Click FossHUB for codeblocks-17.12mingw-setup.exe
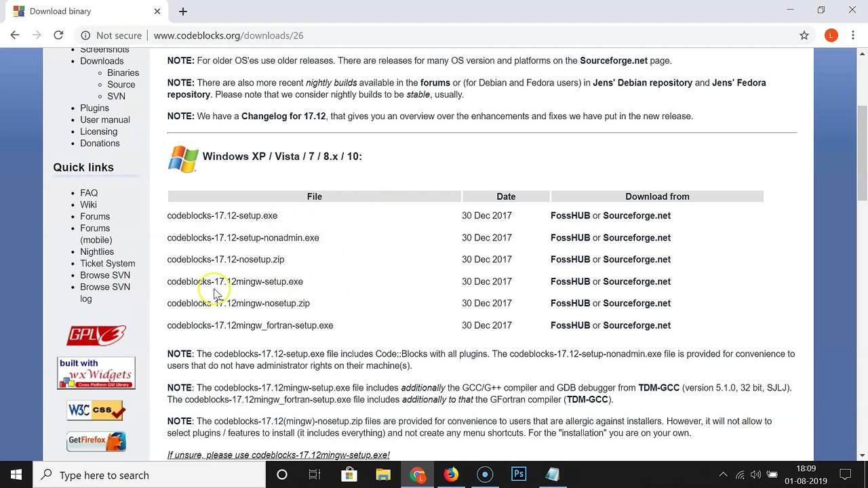Image resolution: width=868 pixels, height=488 pixels. pyautogui.click(x=570, y=281)
